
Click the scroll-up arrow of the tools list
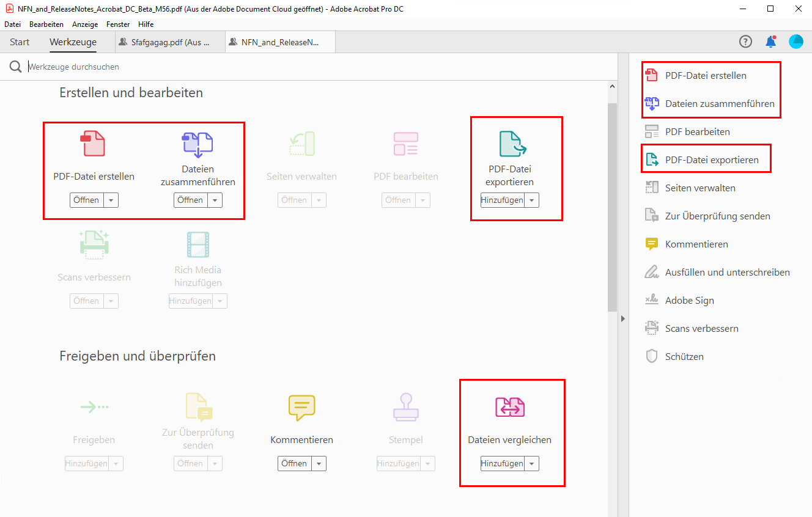613,87
